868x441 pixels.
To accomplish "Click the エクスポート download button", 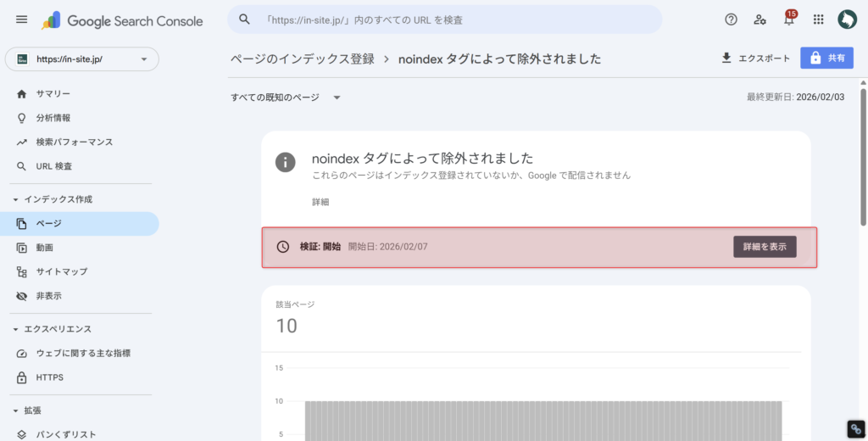I will pyautogui.click(x=755, y=59).
